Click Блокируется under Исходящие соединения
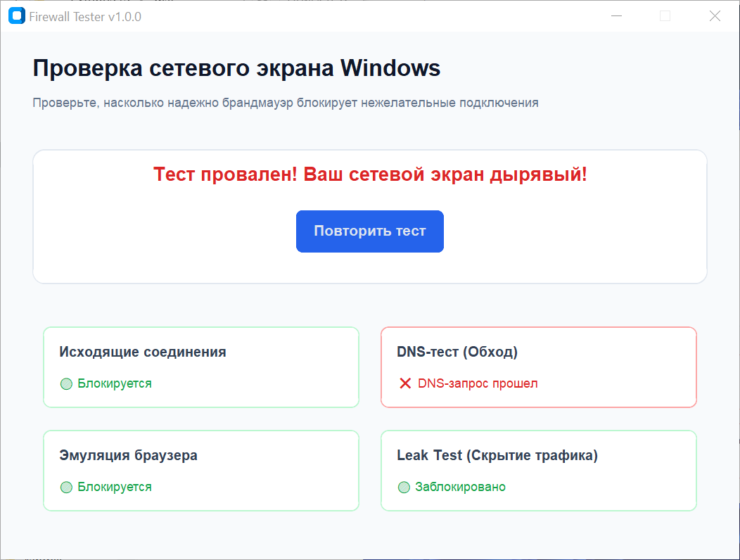740x560 pixels. click(115, 383)
